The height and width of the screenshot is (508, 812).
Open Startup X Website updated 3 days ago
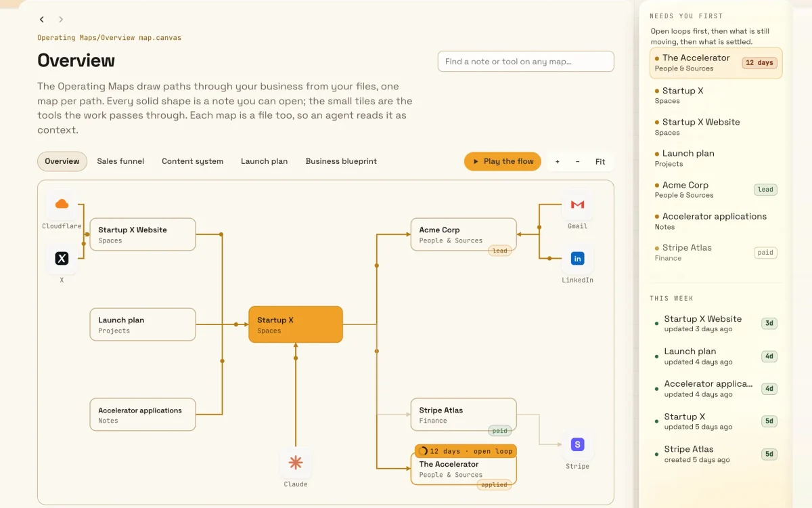click(716, 323)
